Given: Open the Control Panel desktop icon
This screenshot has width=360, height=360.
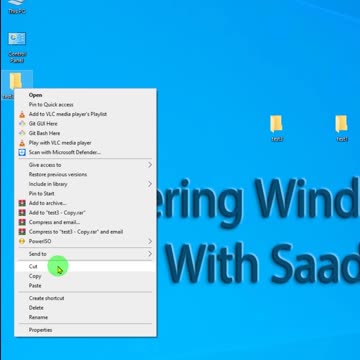Looking at the screenshot, I should [x=17, y=47].
